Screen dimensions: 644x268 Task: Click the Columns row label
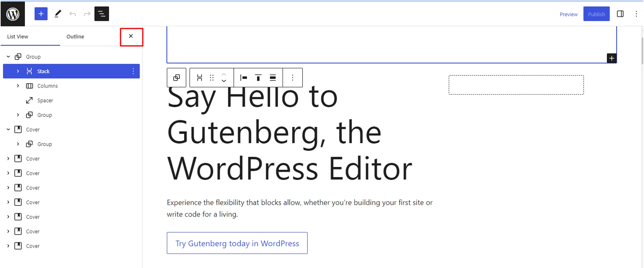(x=47, y=86)
